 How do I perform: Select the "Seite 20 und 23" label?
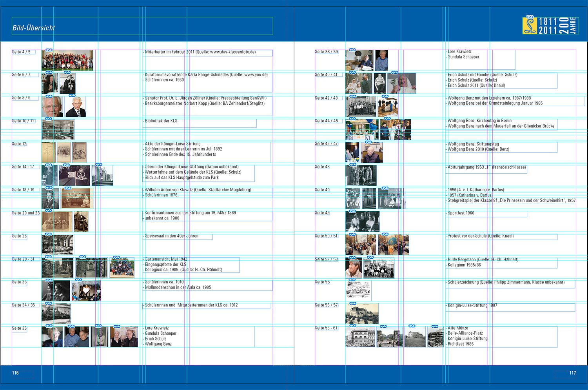(x=26, y=213)
